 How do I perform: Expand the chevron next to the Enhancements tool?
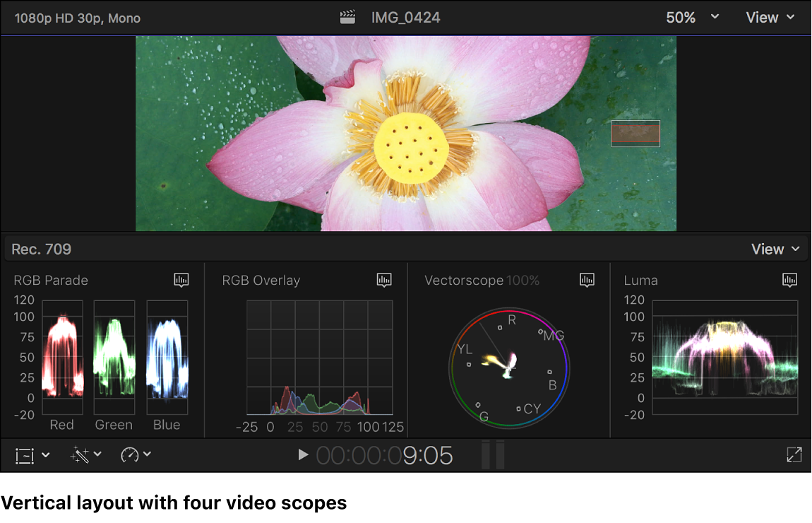(x=97, y=455)
